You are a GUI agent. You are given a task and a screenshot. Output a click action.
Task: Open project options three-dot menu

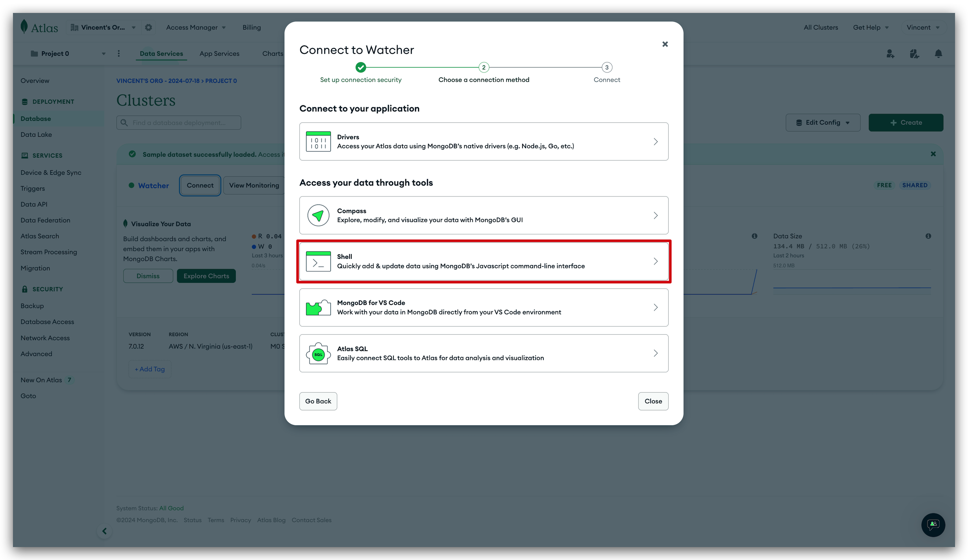click(x=119, y=53)
